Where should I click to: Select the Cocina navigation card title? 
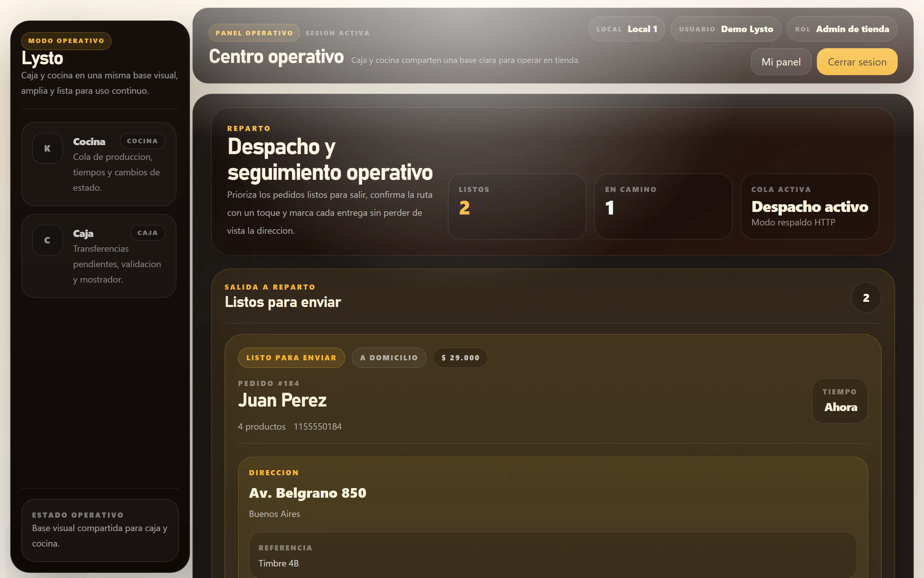tap(89, 141)
